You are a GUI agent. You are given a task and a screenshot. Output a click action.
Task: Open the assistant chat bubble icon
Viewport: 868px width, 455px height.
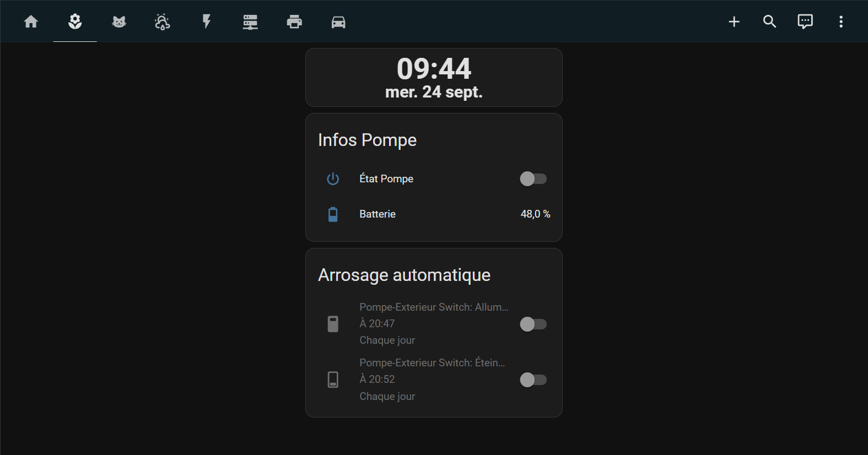tap(805, 21)
